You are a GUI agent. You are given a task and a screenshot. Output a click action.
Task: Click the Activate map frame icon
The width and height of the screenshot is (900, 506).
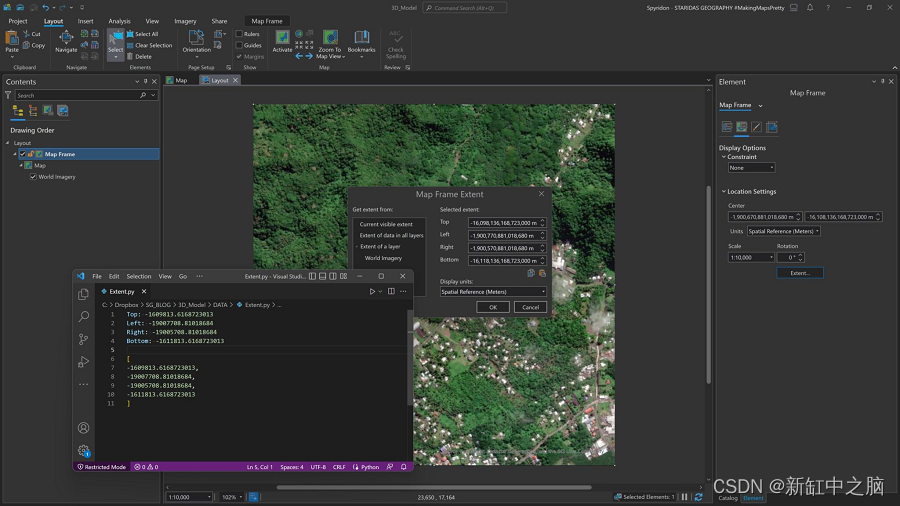coord(283,39)
